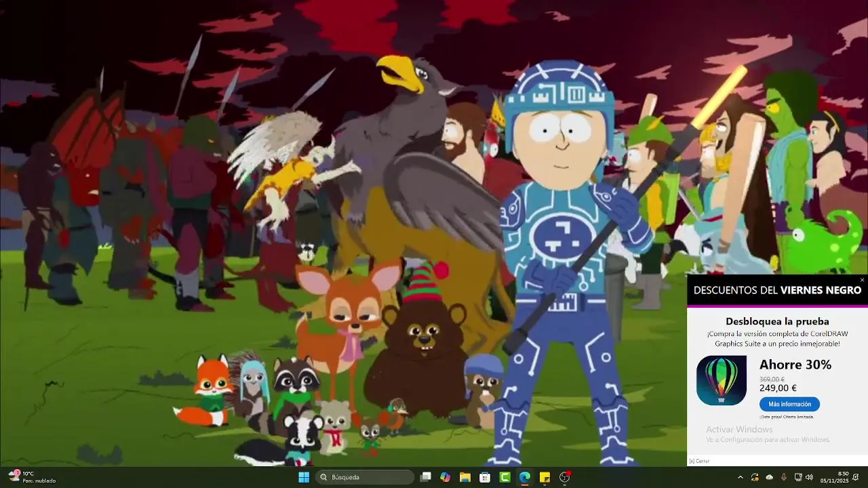Open the volume speaker tray icon
The width and height of the screenshot is (868, 488).
(x=809, y=477)
